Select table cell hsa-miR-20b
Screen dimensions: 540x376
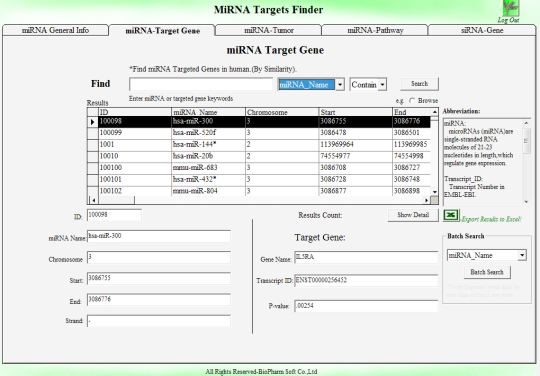(x=208, y=157)
